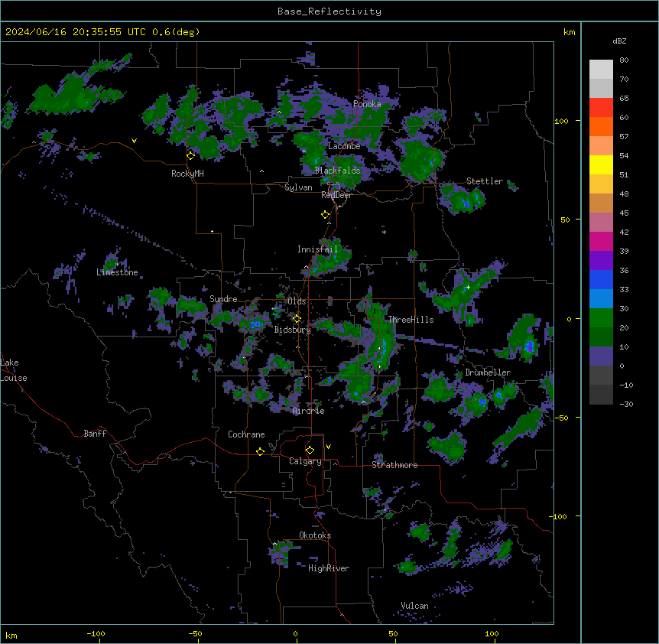The image size is (659, 644).
Task: Pick the light gray 70-80 dBZ swatch
Action: (601, 70)
